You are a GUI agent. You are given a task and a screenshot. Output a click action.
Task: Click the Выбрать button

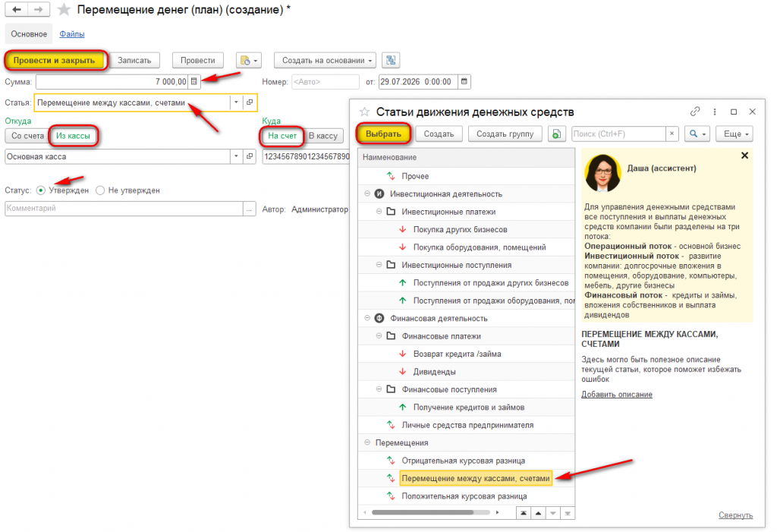pyautogui.click(x=383, y=134)
